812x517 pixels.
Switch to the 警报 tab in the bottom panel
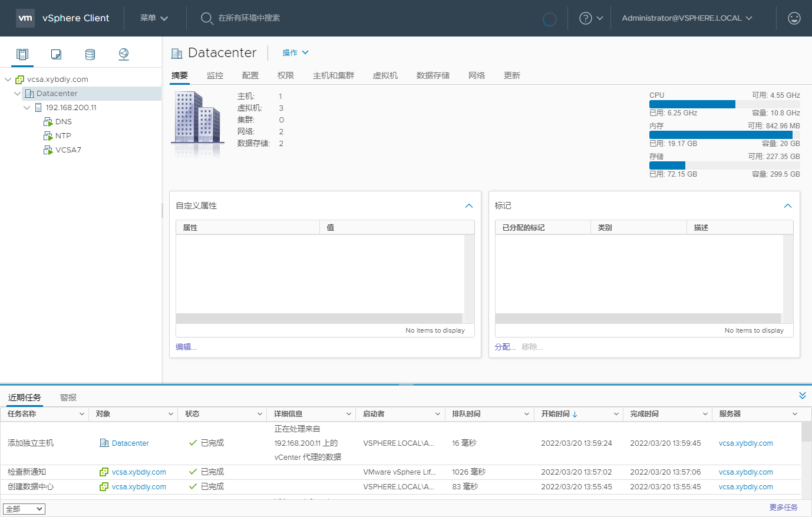[68, 397]
